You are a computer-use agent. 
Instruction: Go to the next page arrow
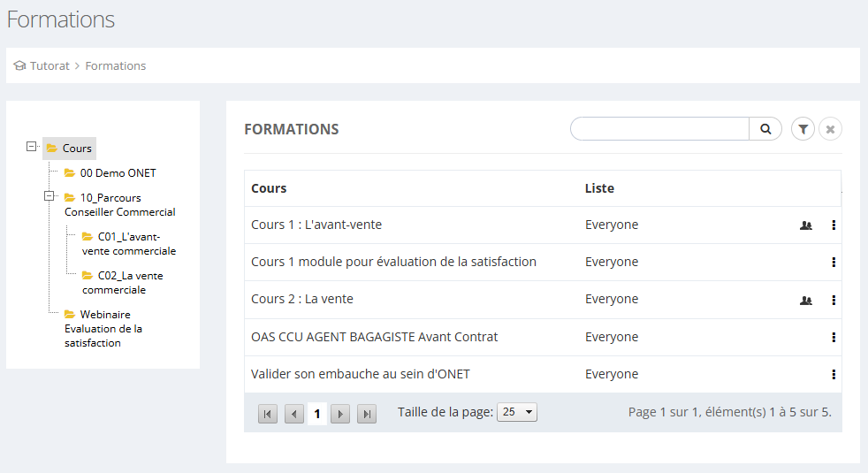click(340, 414)
